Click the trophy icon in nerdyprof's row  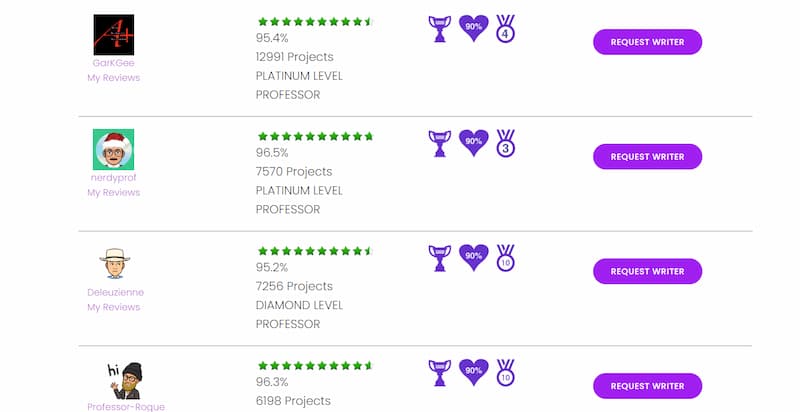pos(439,143)
